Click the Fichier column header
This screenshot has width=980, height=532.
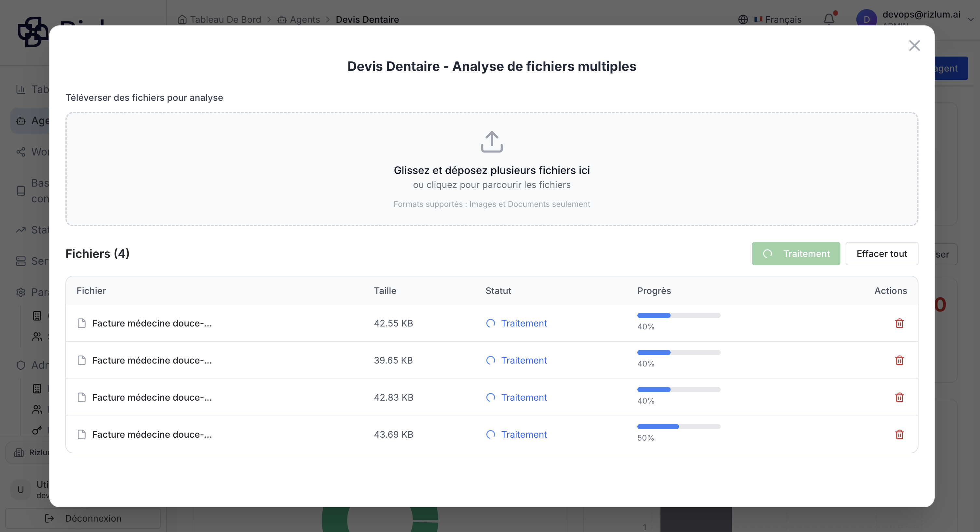[x=91, y=291]
